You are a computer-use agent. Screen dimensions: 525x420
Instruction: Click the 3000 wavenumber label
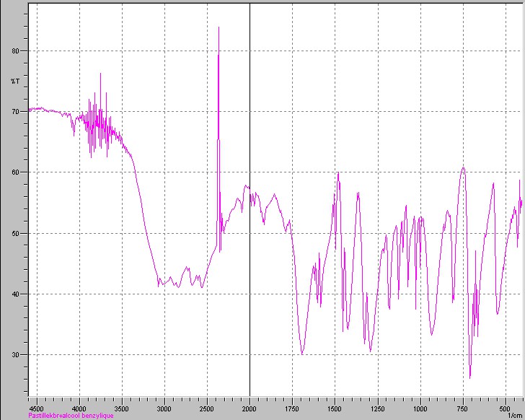164,408
